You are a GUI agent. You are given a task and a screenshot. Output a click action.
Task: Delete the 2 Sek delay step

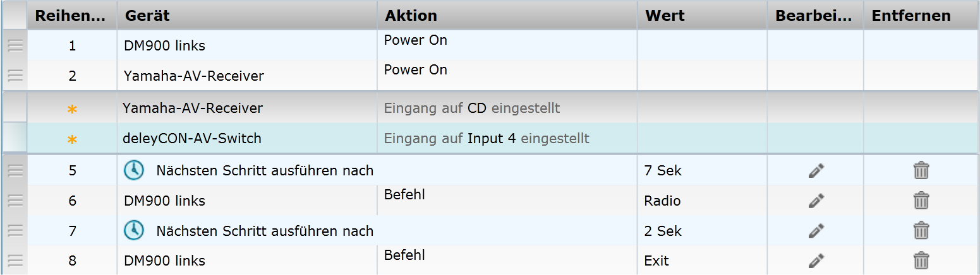pos(921,231)
